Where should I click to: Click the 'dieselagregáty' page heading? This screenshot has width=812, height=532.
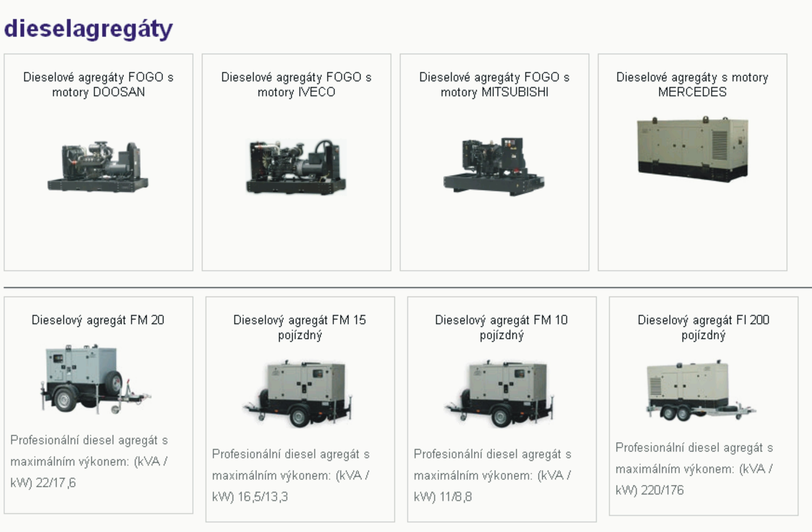coord(88,29)
